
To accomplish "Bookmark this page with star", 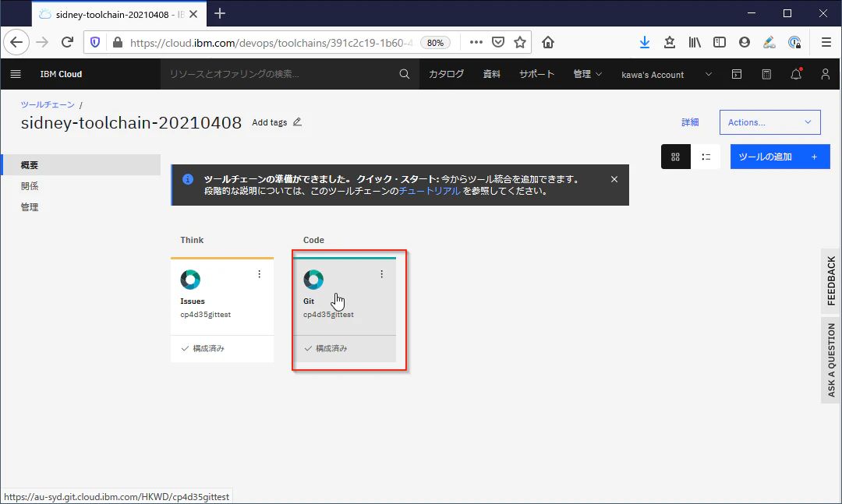I will click(x=520, y=42).
